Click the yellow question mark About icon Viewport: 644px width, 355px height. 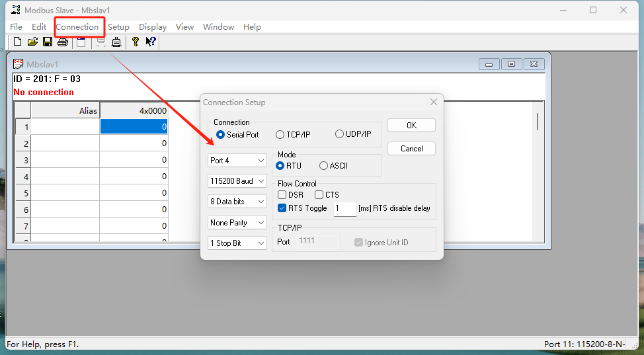click(135, 42)
